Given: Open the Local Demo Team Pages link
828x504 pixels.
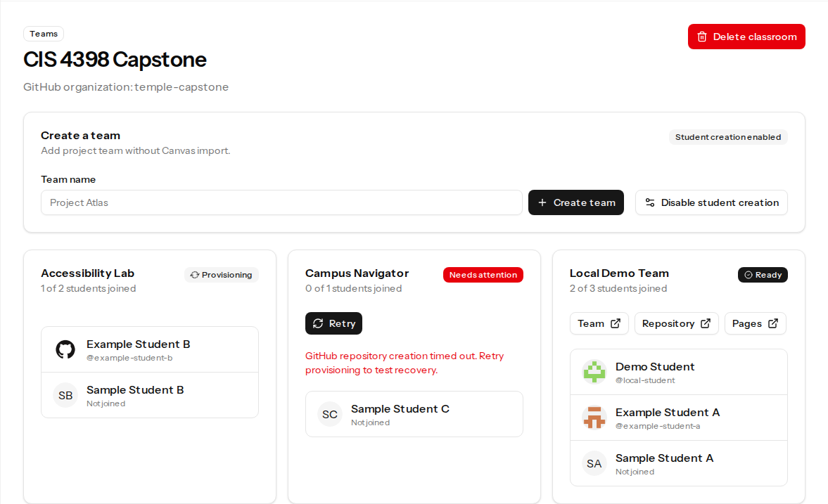Looking at the screenshot, I should [x=755, y=323].
